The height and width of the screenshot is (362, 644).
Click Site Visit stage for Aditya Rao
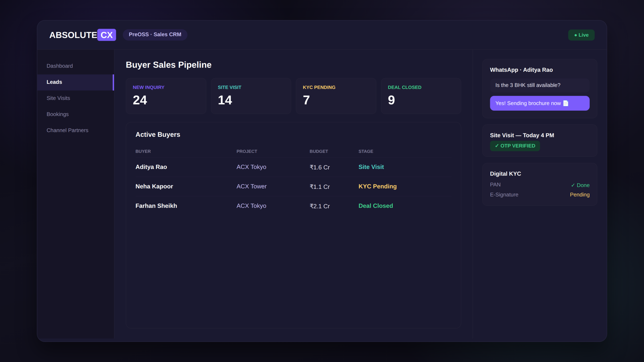point(371,167)
